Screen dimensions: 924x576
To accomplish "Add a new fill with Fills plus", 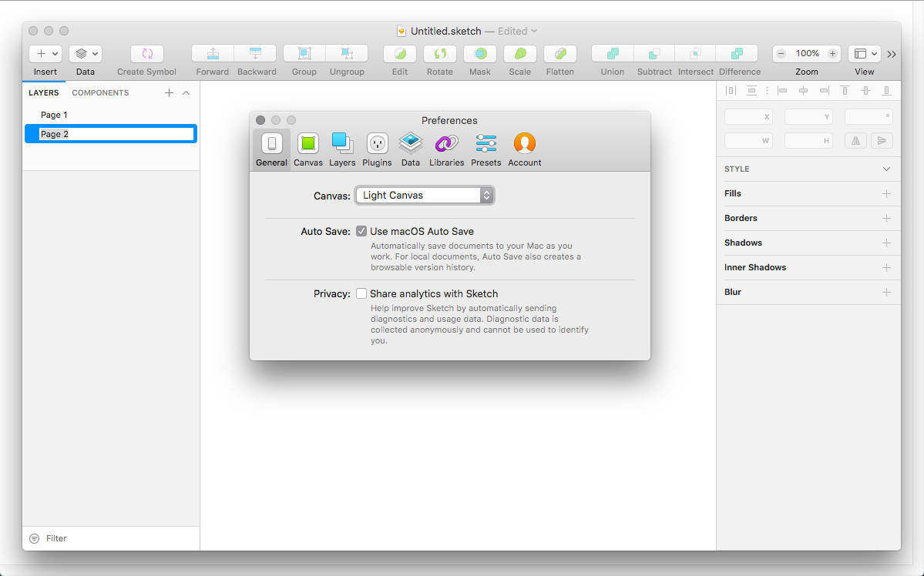I will [886, 194].
